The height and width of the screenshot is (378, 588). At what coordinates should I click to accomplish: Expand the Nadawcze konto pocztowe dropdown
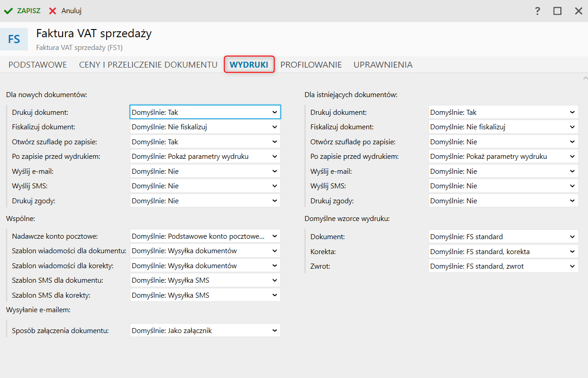(205, 236)
